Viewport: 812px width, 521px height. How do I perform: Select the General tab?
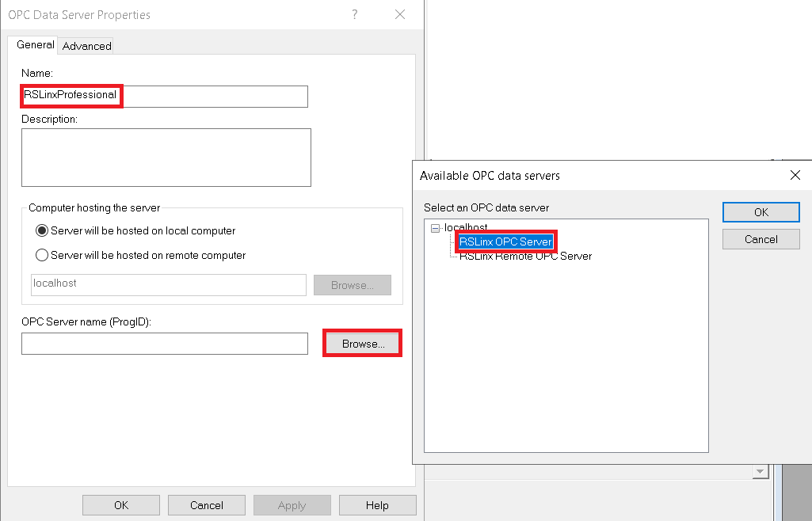point(35,44)
